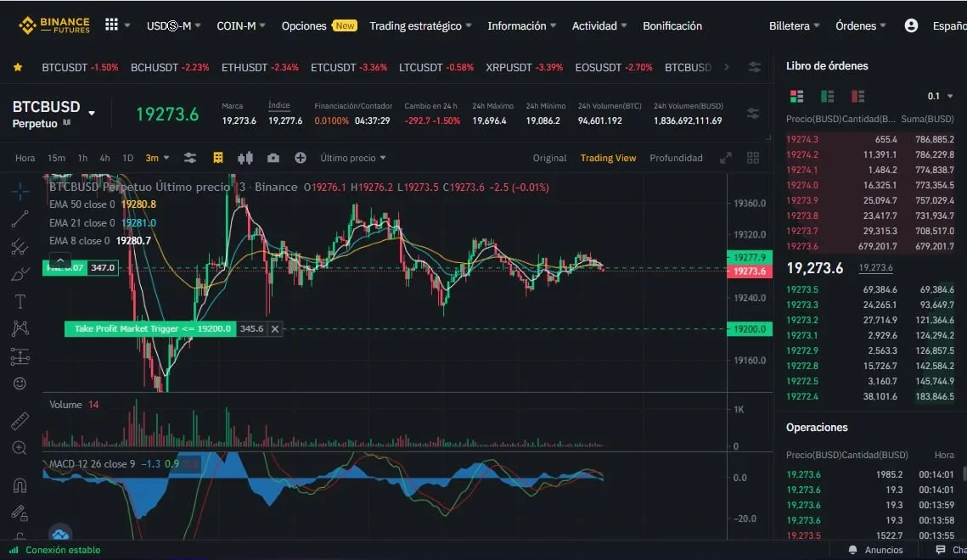967x560 pixels.
Task: Select the trend line drawing tool
Action: (20, 219)
